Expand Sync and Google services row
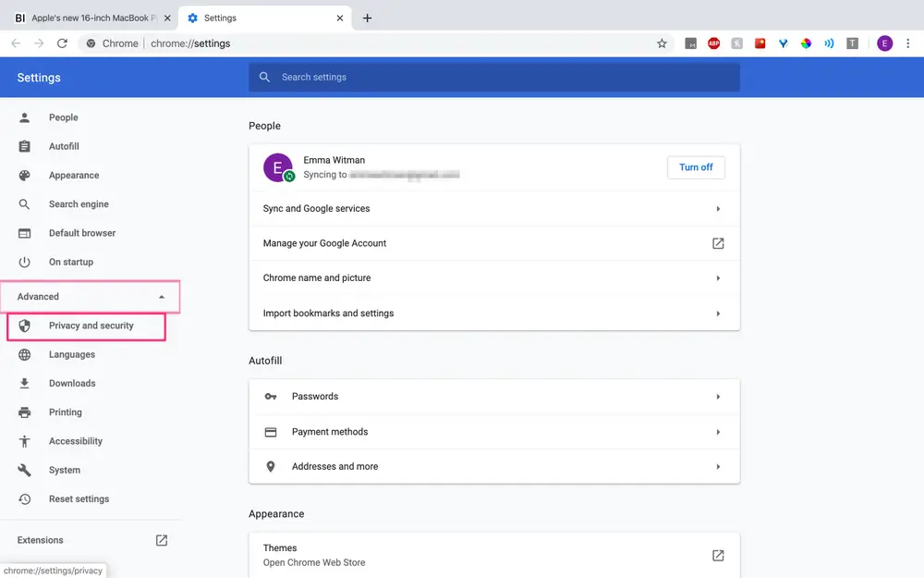924x578 pixels. [x=718, y=209]
